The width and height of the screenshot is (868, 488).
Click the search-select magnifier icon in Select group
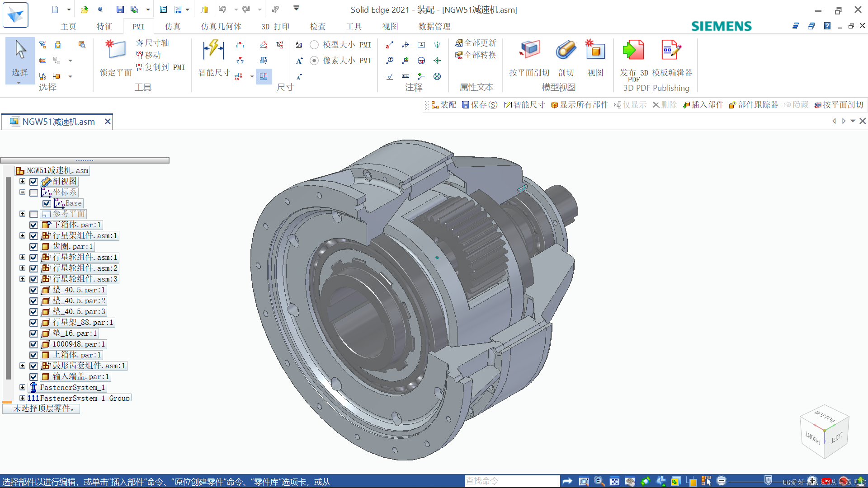[82, 45]
